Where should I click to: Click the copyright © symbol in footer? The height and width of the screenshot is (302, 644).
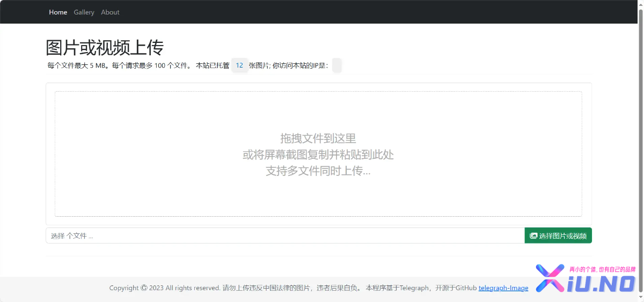pos(144,288)
